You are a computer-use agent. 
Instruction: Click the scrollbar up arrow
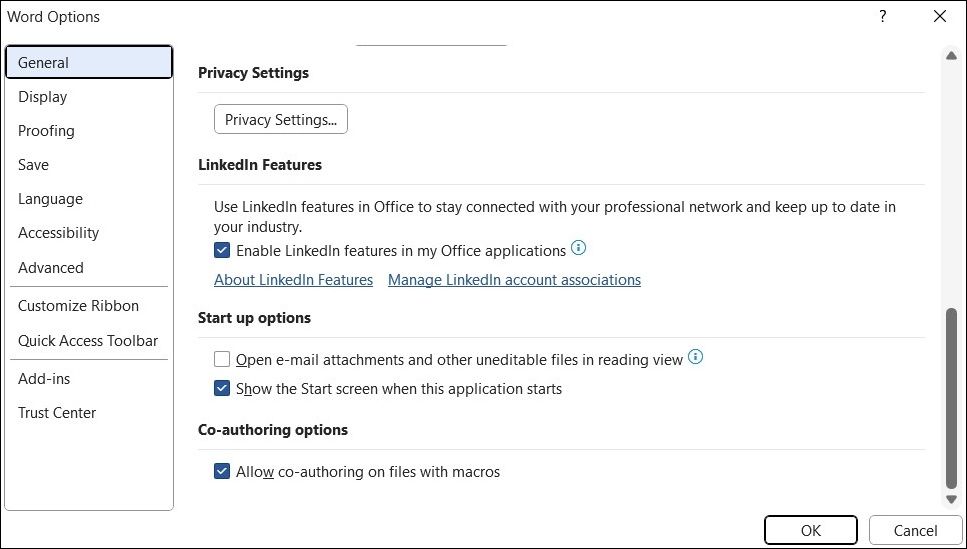coord(951,56)
